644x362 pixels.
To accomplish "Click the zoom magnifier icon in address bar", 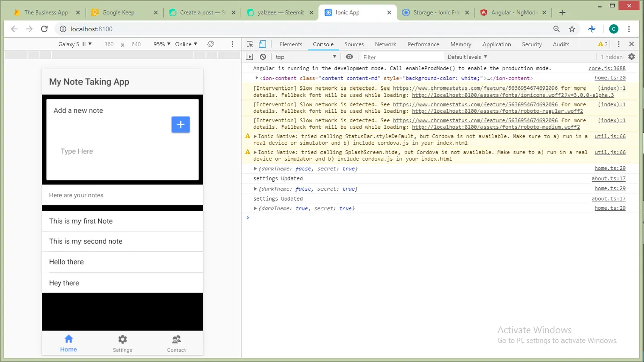I will point(556,29).
